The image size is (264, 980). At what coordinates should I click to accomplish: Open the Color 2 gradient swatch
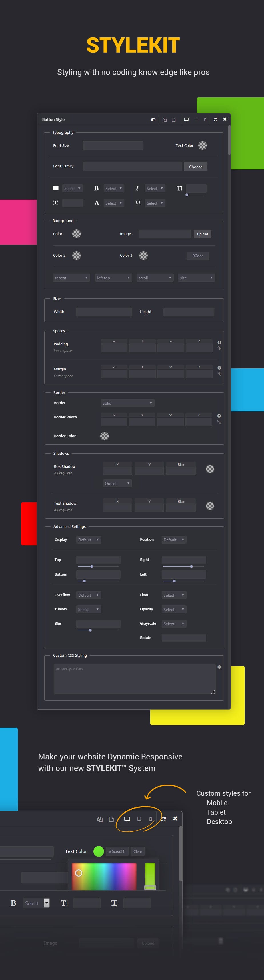[77, 255]
